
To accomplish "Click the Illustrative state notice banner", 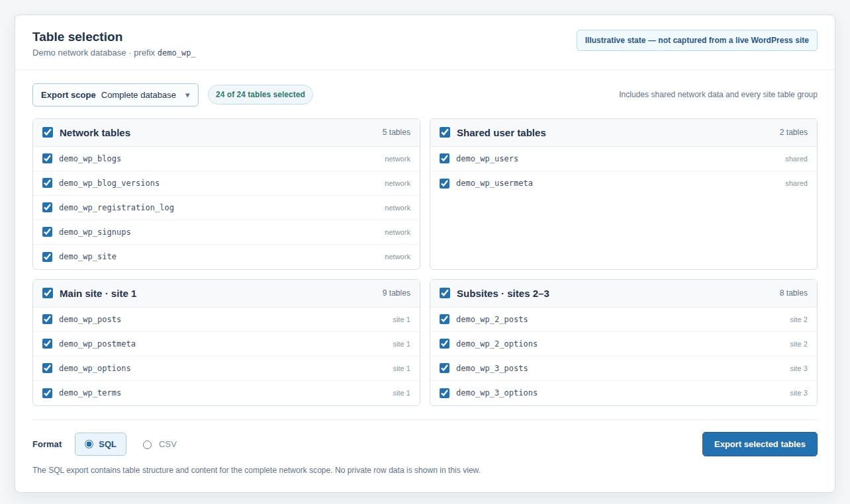I will pos(697,40).
